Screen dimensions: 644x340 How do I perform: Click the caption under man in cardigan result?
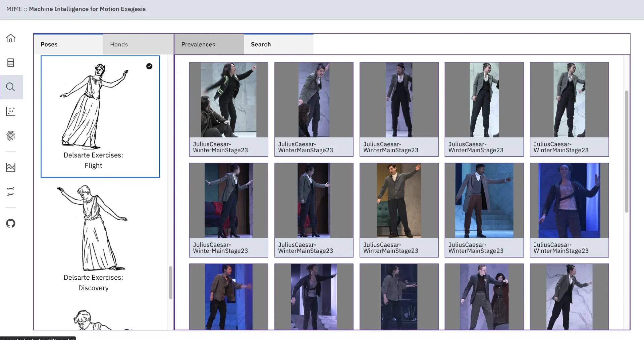[391, 247]
